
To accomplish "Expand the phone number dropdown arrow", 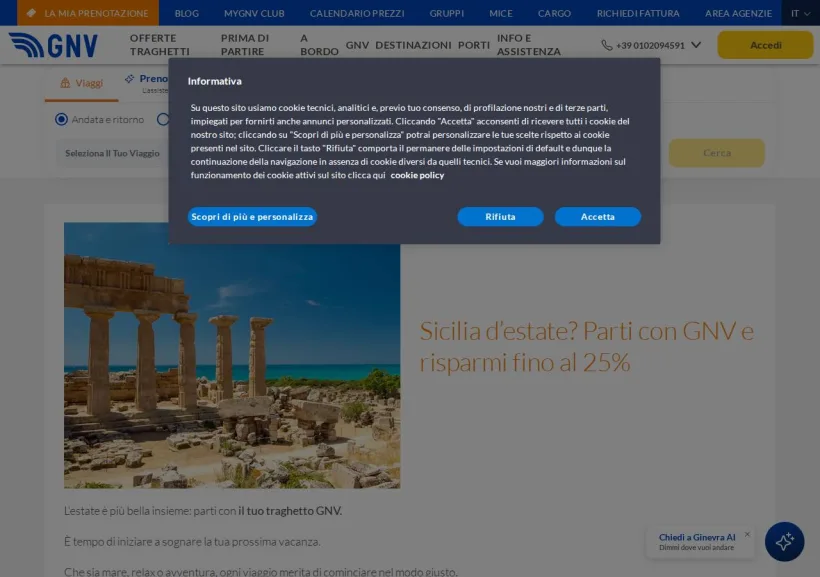I will click(x=696, y=45).
